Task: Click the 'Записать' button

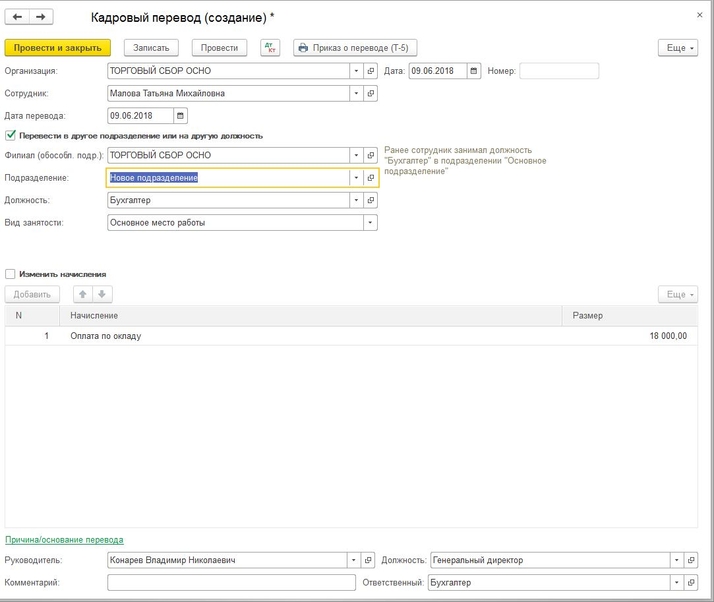Action: (x=151, y=47)
